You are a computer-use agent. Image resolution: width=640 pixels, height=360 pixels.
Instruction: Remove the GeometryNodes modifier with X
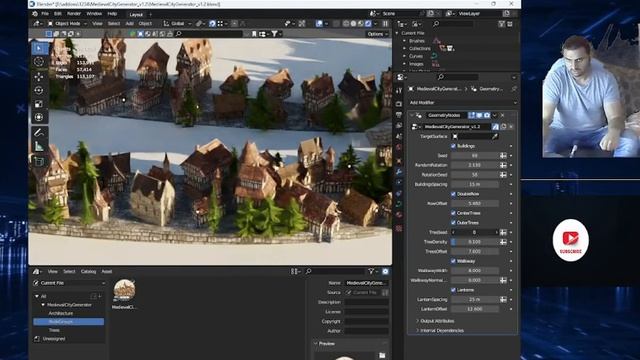[502, 116]
